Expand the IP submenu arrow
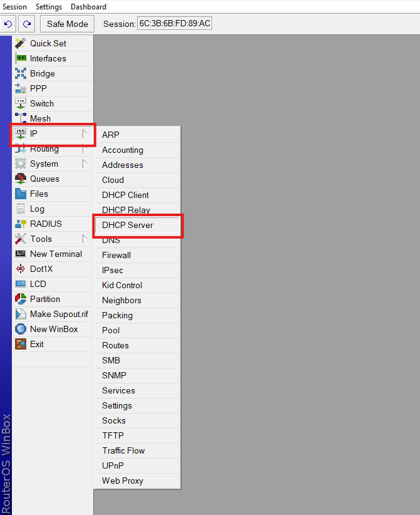420x515 pixels. pos(85,133)
